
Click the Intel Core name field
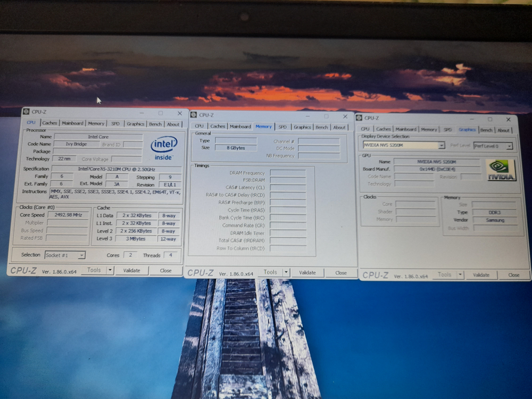point(98,137)
